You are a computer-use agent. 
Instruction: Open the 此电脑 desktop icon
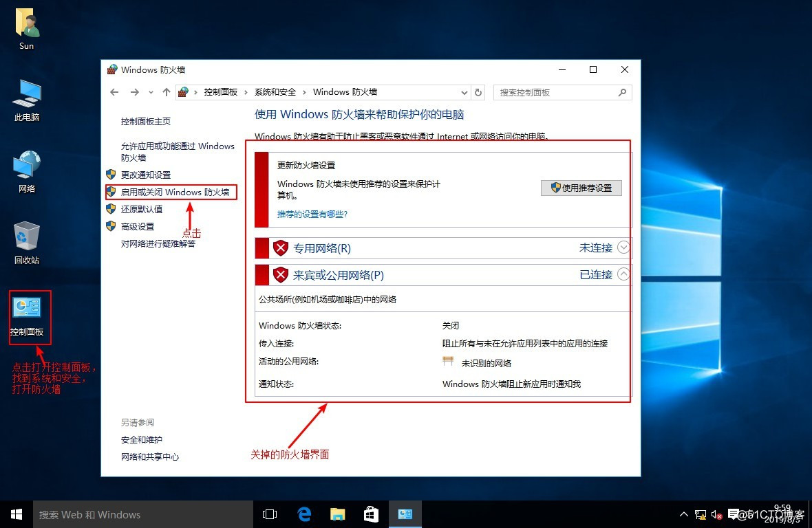(27, 101)
